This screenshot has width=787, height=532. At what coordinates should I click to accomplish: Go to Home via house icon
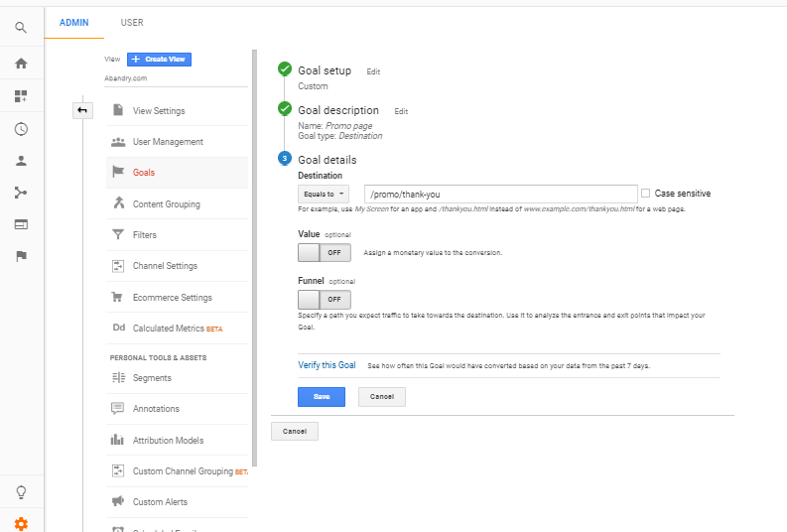tap(21, 64)
